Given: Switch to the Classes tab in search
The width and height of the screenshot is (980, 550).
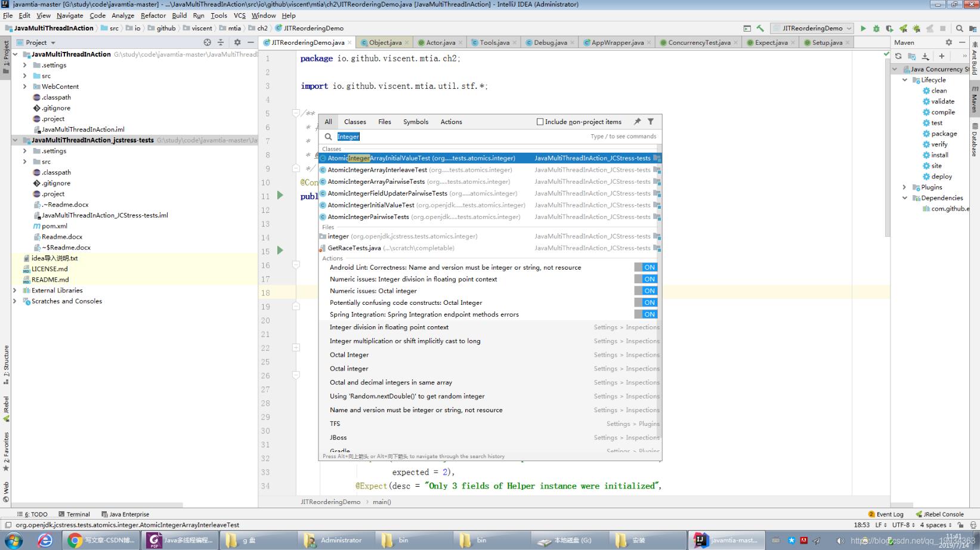Looking at the screenshot, I should (x=355, y=122).
